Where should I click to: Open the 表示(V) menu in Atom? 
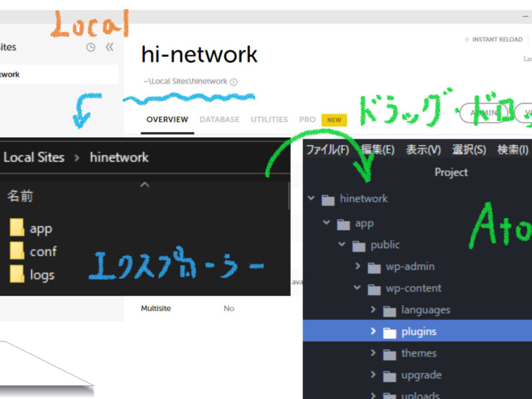click(423, 150)
